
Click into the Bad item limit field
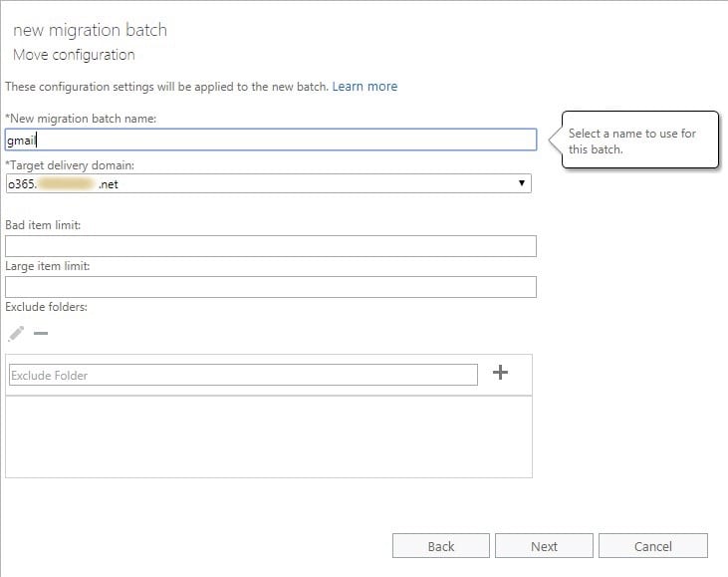pyautogui.click(x=271, y=246)
